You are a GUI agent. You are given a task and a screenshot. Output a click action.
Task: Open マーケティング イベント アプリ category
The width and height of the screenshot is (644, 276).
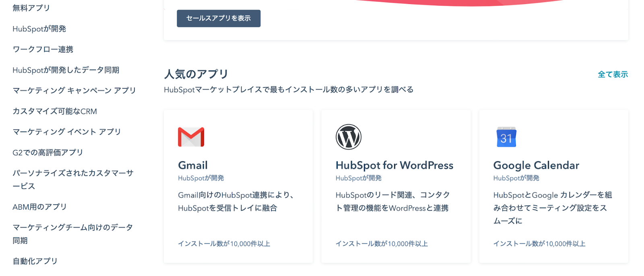point(67,132)
